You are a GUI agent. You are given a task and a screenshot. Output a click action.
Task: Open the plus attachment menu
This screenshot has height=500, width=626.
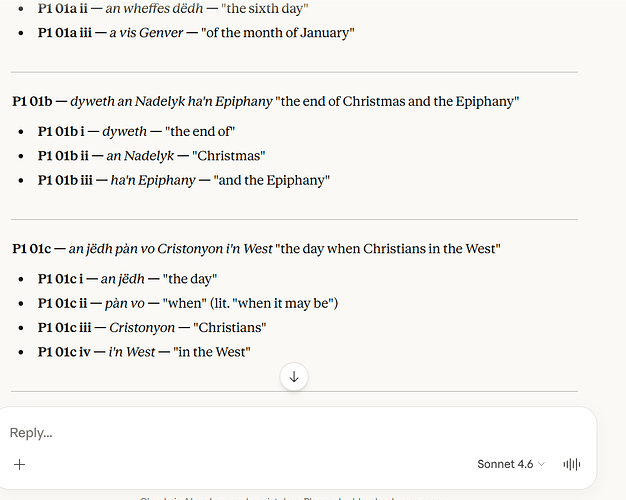(19, 464)
